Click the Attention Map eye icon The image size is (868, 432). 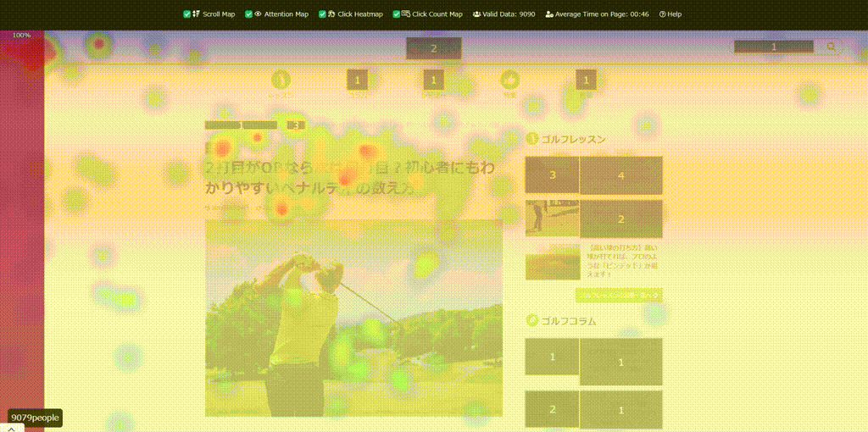click(x=258, y=14)
